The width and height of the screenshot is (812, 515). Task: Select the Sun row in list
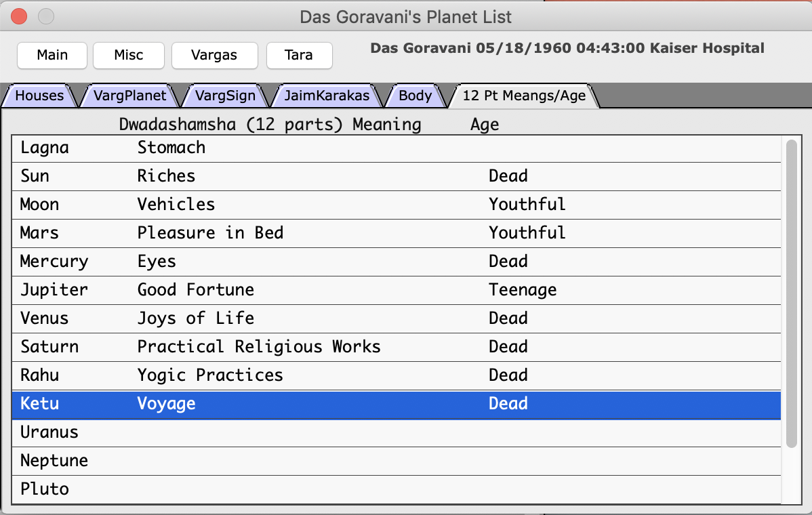coord(396,176)
